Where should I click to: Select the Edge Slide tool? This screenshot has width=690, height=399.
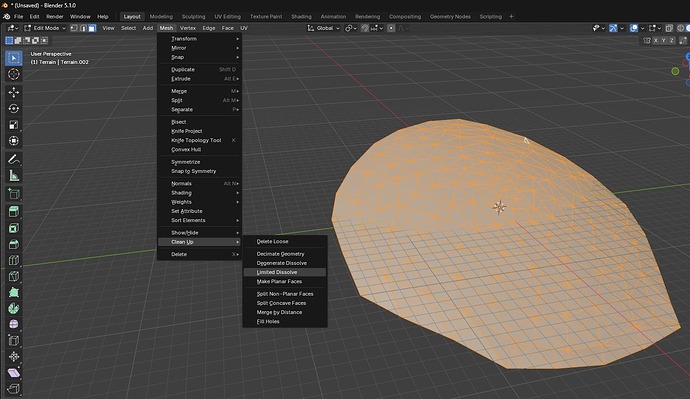[x=14, y=340]
